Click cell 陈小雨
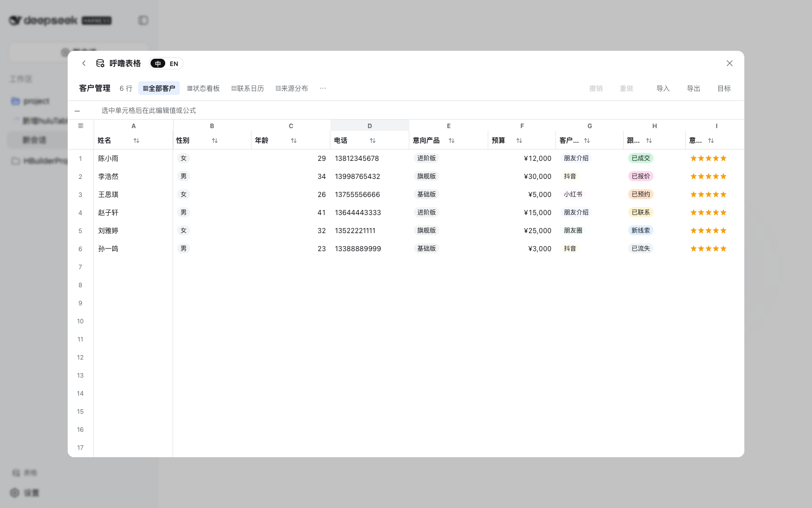 point(133,159)
